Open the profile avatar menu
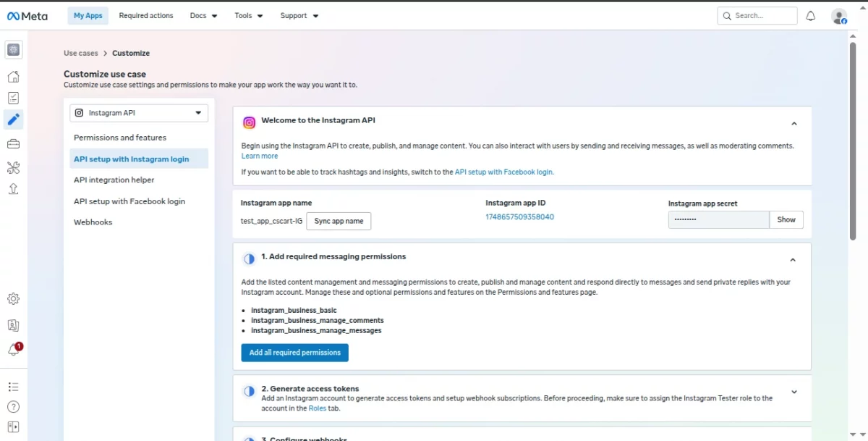Image resolution: width=868 pixels, height=441 pixels. click(839, 16)
